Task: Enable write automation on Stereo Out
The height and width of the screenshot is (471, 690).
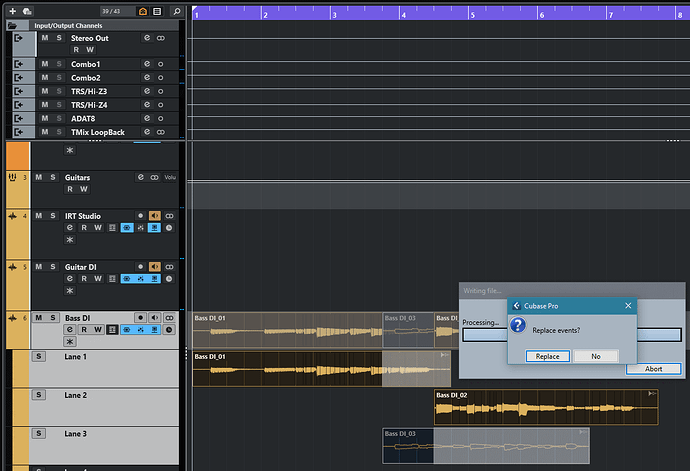Action: (x=90, y=49)
